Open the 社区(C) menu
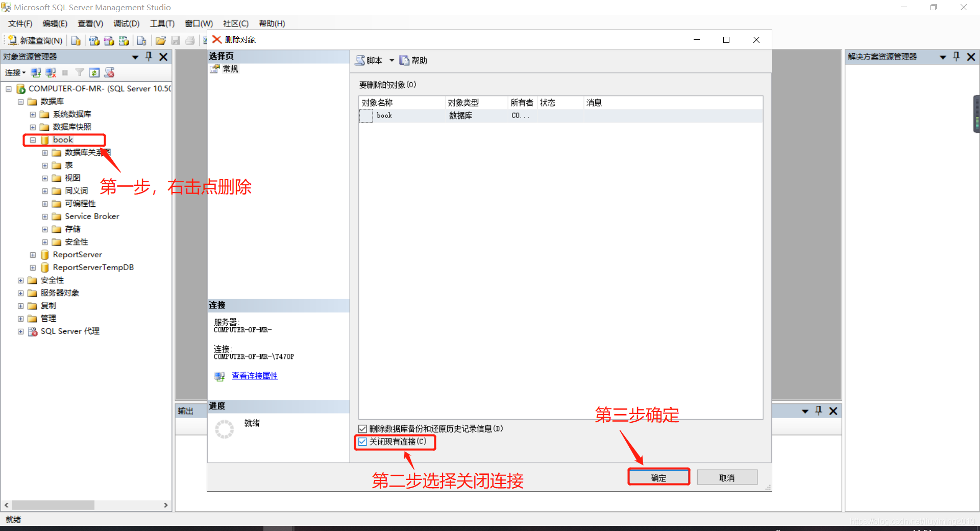 (x=235, y=23)
